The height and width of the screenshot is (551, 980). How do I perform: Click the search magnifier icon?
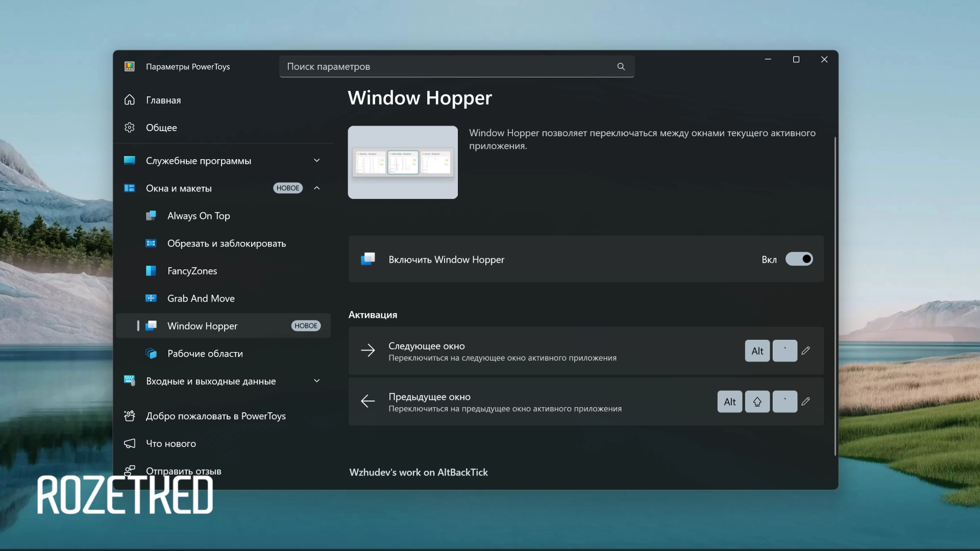tap(621, 66)
